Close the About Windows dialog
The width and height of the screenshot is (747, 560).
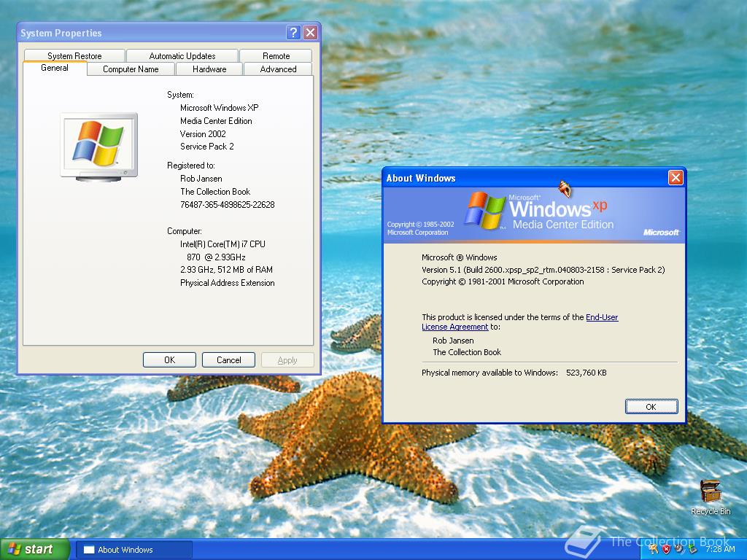[676, 178]
